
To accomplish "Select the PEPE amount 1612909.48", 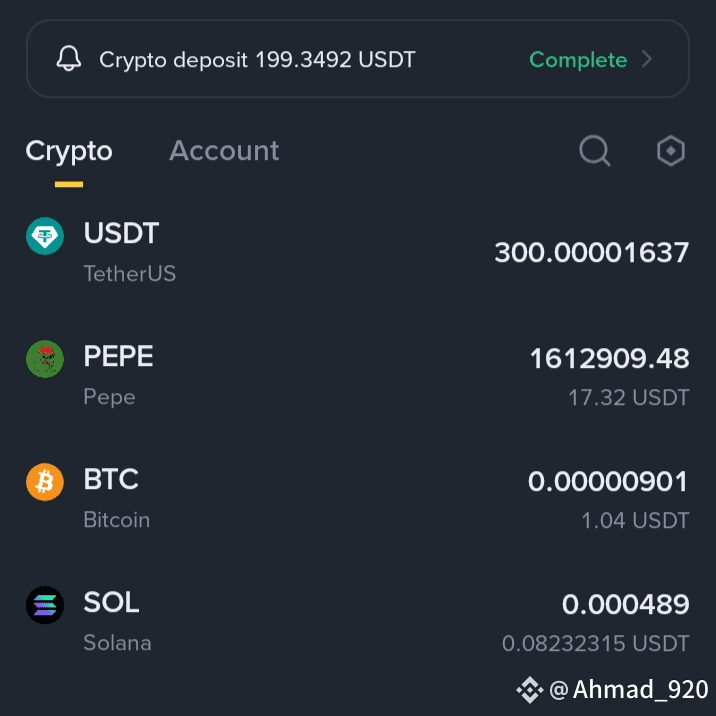I will [x=610, y=358].
